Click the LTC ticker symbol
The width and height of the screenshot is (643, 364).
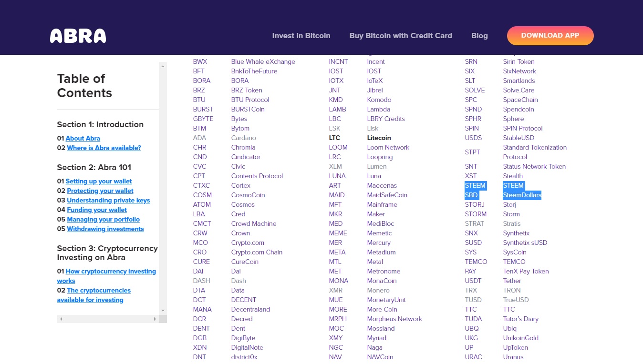click(x=334, y=138)
